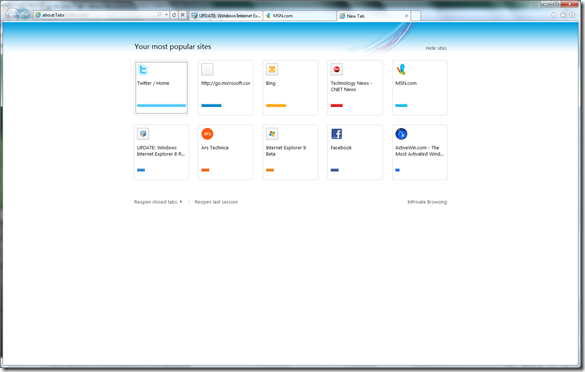Click the Refresh icon in address bar
Screen dimensions: 585x372
tap(174, 15)
